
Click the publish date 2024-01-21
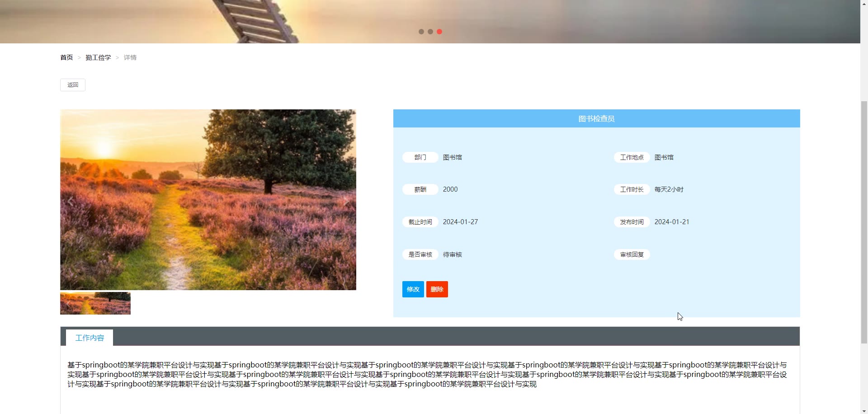(672, 222)
